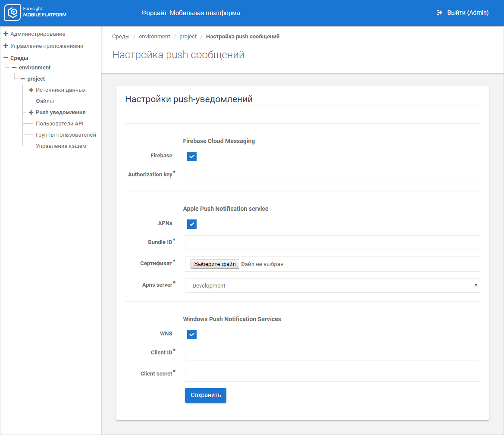
Task: Open Файлы in the sidebar
Action: 45,101
